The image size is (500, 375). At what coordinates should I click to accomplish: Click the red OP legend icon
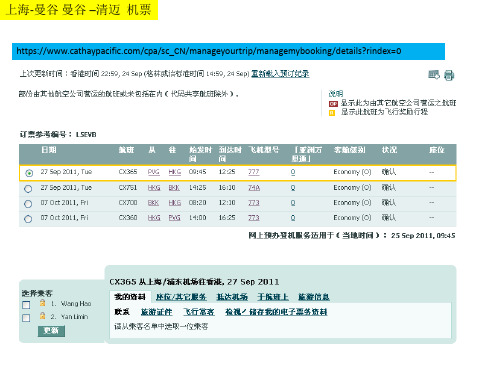(333, 104)
